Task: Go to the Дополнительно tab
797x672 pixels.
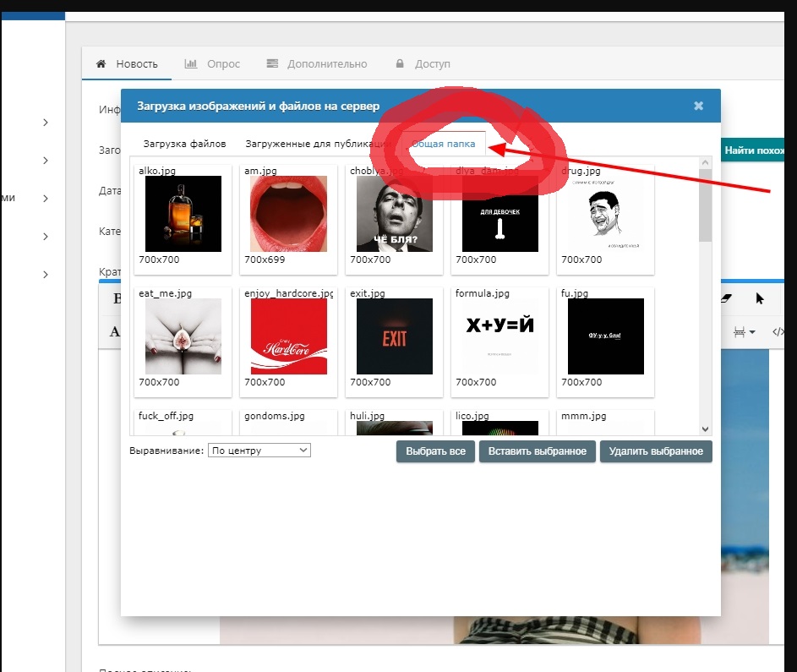Action: click(317, 64)
